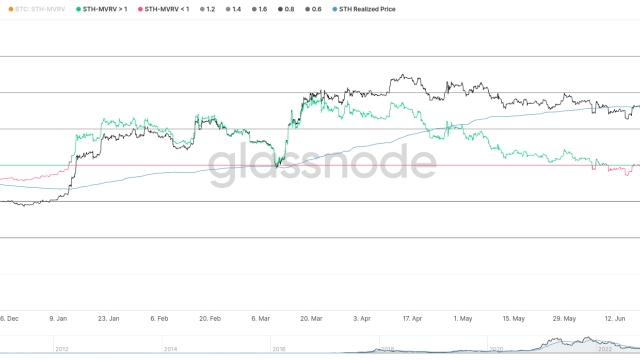Image resolution: width=640 pixels, height=360 pixels.
Task: Click the blue STH Realized Price legend dot
Action: (335, 9)
